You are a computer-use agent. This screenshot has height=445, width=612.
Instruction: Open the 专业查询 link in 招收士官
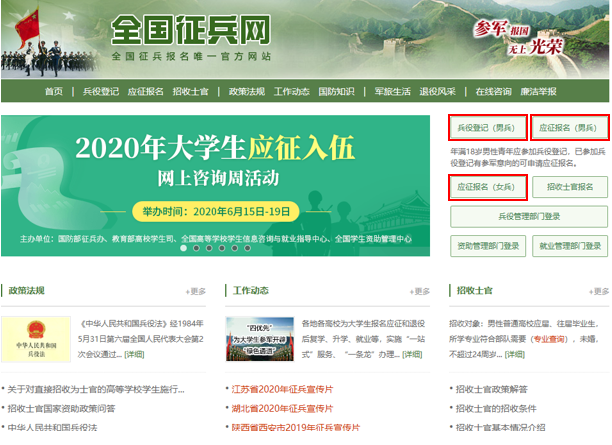tap(549, 339)
